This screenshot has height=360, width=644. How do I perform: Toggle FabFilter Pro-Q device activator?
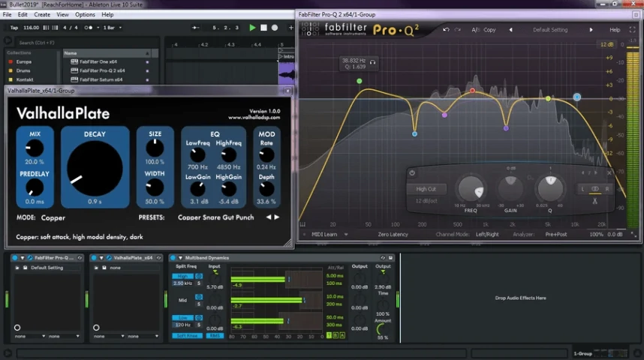tap(15, 258)
